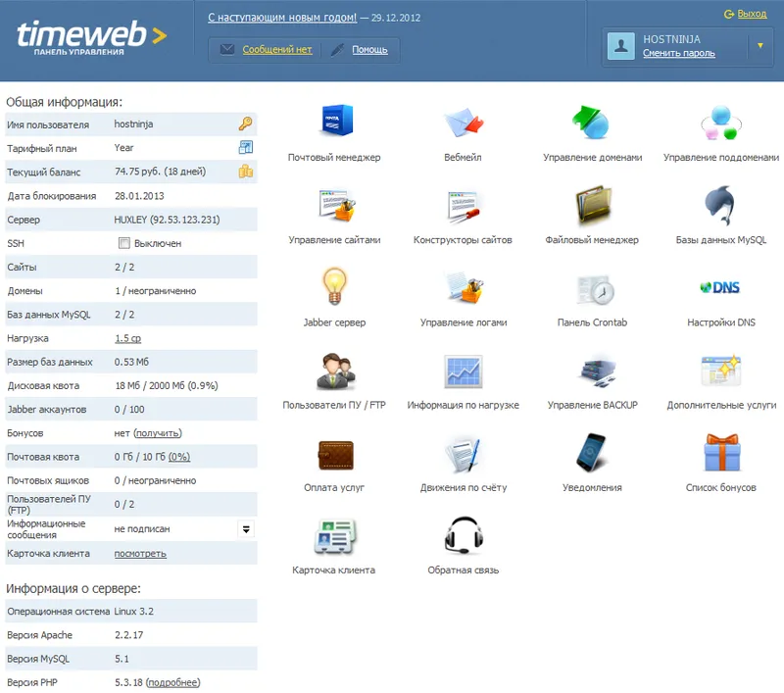Open Файловый менеджер file manager icon
Screen dimensions: 784x693
coord(593,204)
